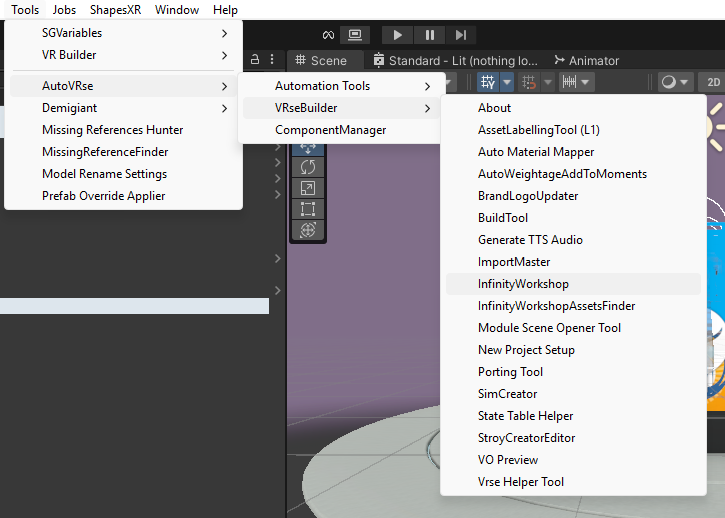The height and width of the screenshot is (518, 725).
Task: Open SimCreator
Action: [x=573, y=394]
